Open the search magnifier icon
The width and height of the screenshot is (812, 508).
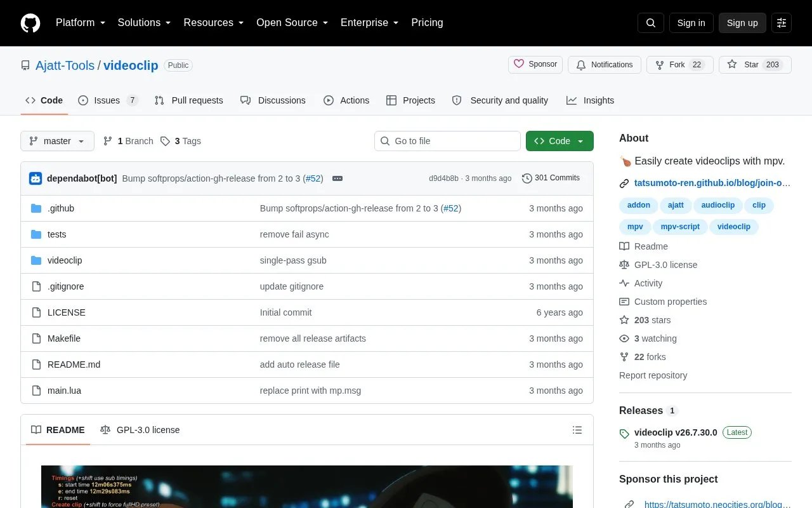[651, 23]
